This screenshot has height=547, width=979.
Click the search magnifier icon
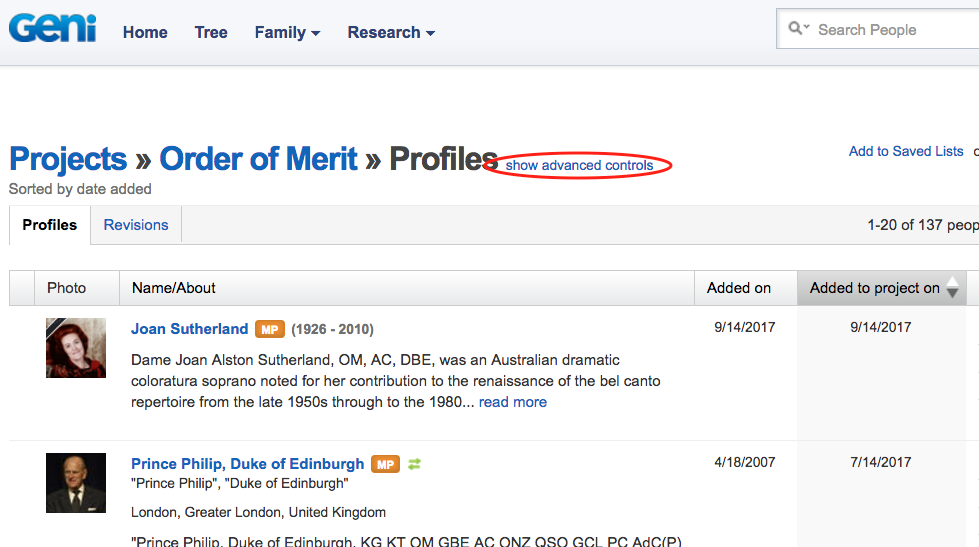[797, 29]
